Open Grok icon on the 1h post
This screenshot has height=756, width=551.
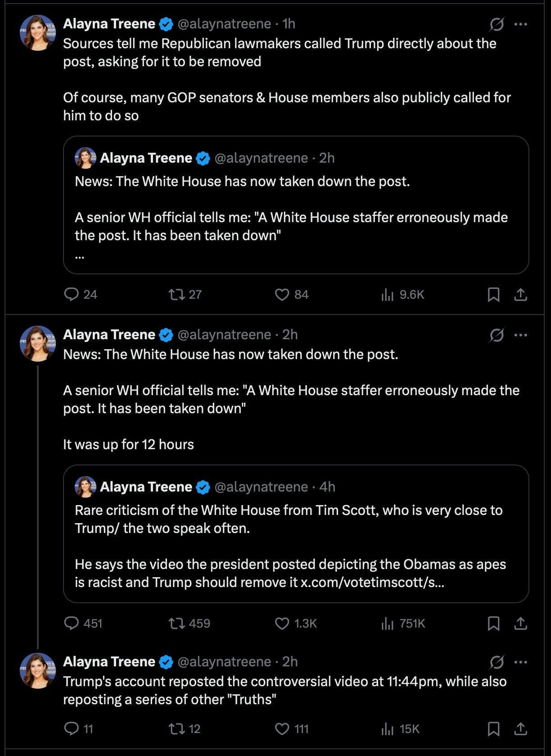[x=497, y=24]
